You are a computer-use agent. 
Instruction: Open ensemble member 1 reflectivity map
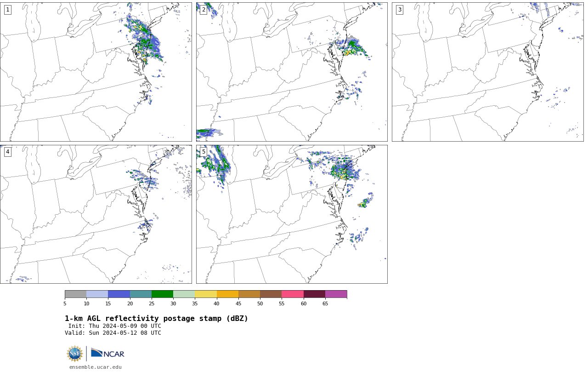(x=96, y=72)
